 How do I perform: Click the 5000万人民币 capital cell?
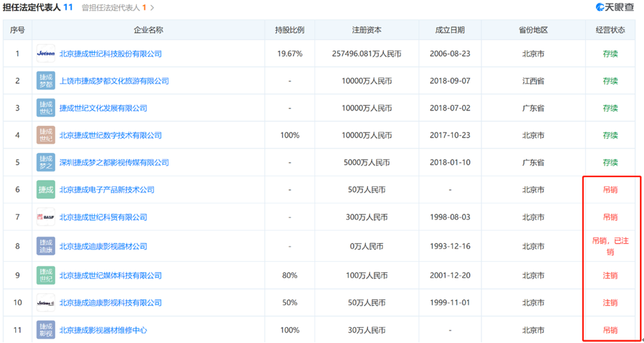[367, 162]
